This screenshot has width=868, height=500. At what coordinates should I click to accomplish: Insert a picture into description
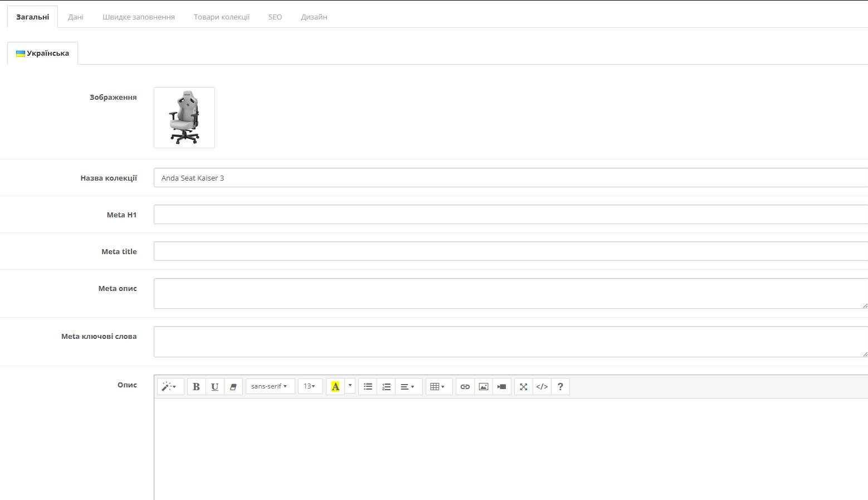[x=484, y=387]
